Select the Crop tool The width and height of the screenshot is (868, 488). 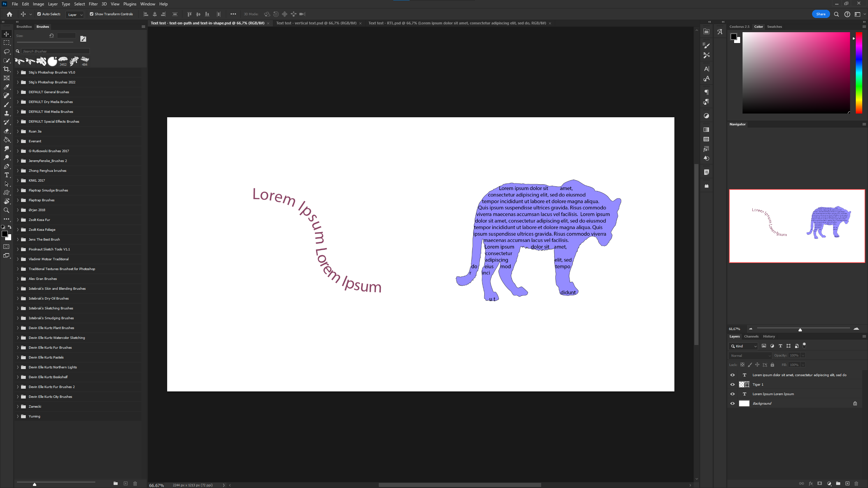point(6,69)
